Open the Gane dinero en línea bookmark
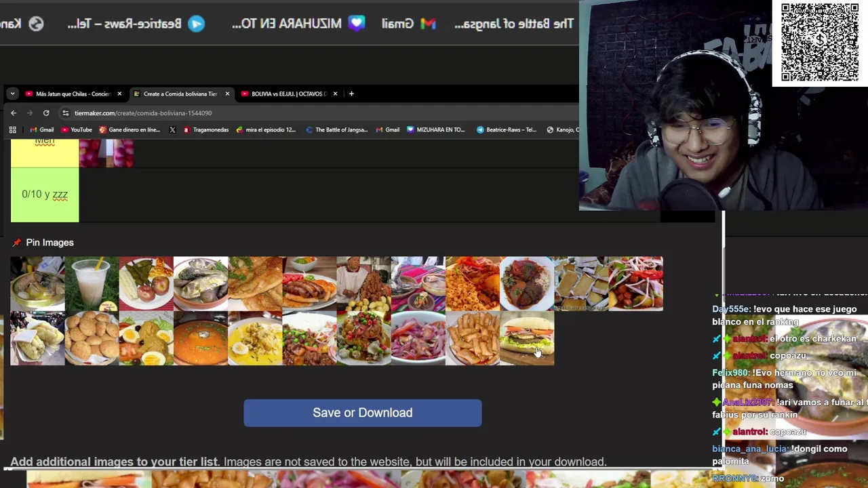868x488 pixels. tap(129, 129)
